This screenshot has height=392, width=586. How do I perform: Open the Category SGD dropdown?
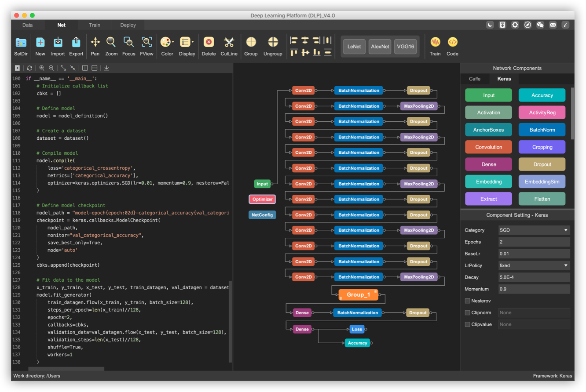(x=534, y=230)
